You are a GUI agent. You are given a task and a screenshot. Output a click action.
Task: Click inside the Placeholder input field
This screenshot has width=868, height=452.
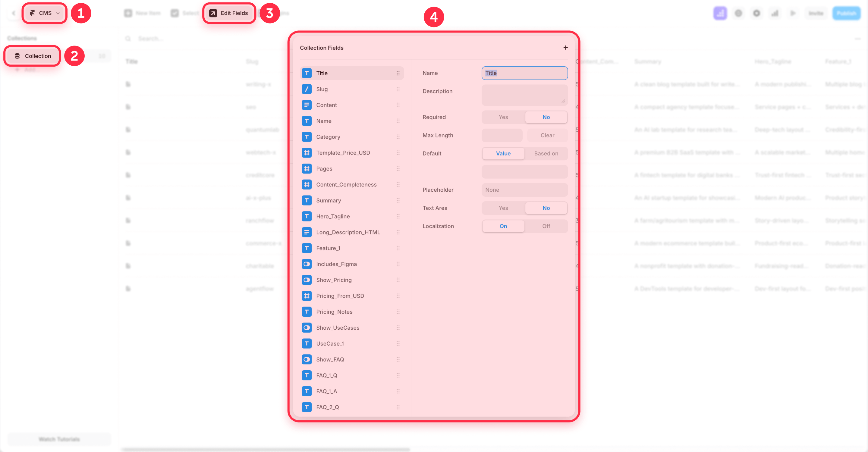tap(524, 190)
